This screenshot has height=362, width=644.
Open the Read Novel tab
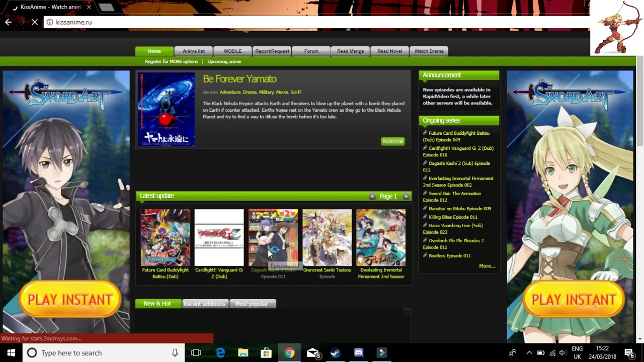coord(390,51)
